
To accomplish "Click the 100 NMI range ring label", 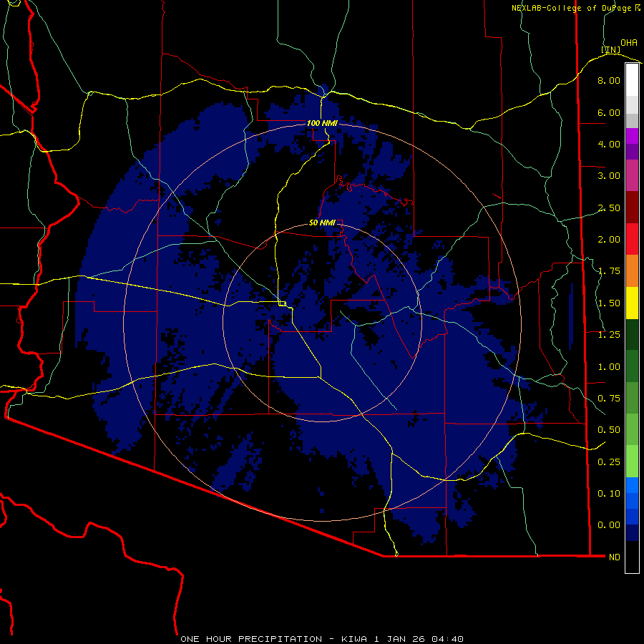I will (322, 123).
